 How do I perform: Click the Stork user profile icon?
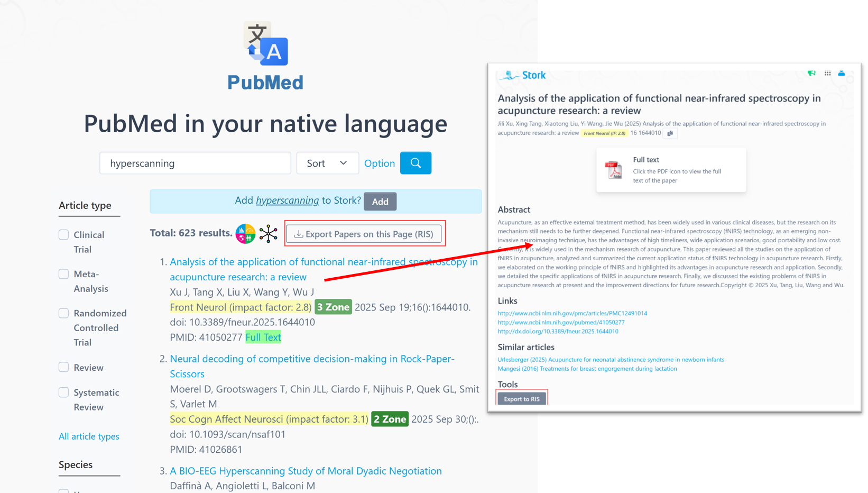tap(842, 74)
